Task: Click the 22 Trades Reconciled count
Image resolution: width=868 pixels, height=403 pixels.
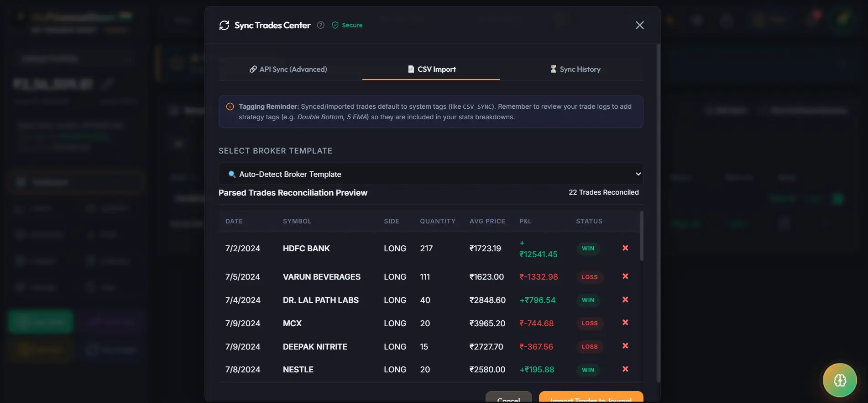Action: pyautogui.click(x=603, y=192)
